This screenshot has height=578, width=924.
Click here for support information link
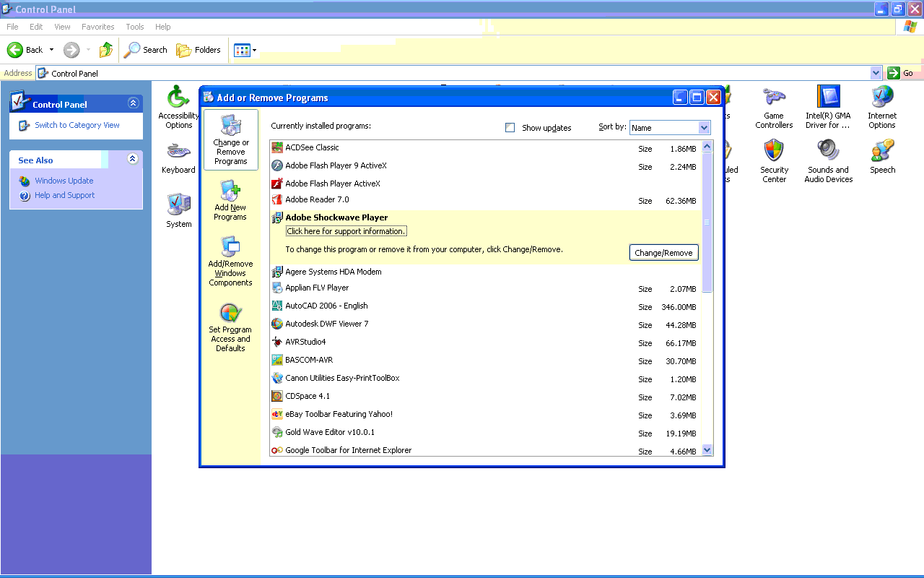pyautogui.click(x=346, y=231)
